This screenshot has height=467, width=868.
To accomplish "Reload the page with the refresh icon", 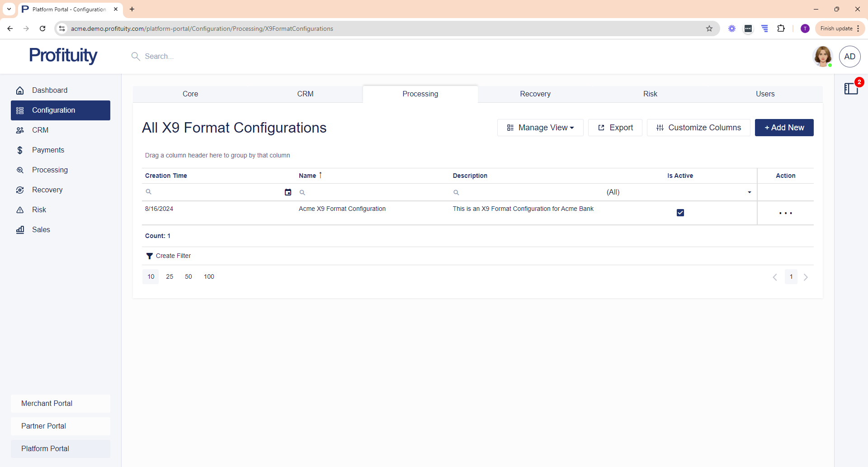I will [42, 29].
